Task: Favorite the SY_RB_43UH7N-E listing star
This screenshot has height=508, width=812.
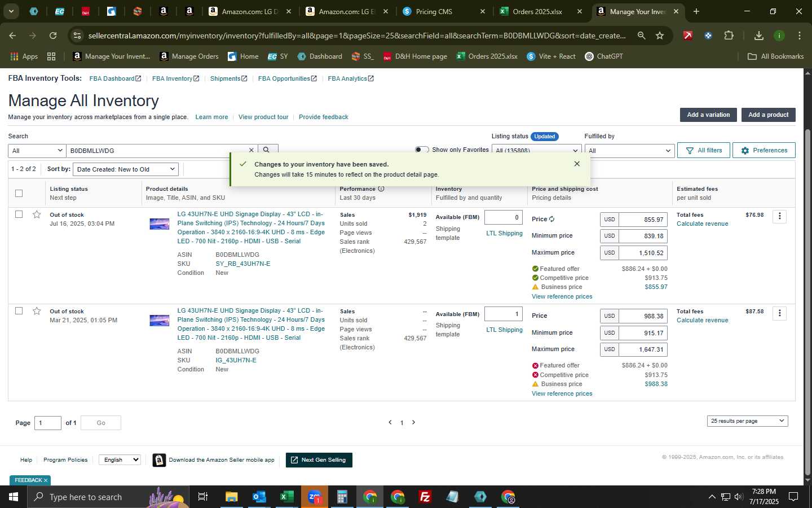Action: tap(37, 214)
